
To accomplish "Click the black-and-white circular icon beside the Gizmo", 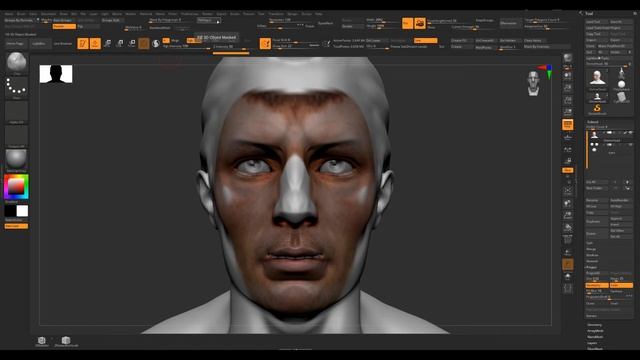I will pos(156,43).
